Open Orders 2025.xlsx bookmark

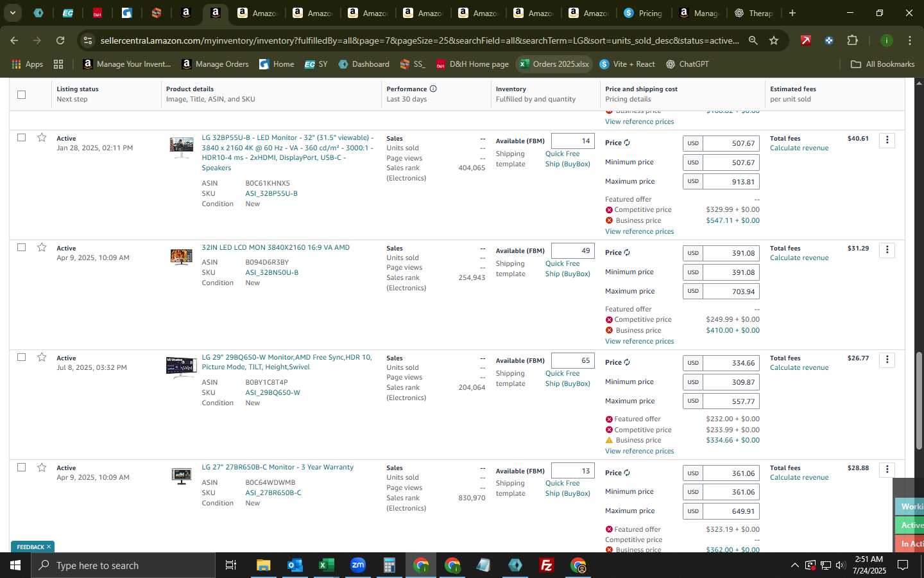(554, 64)
